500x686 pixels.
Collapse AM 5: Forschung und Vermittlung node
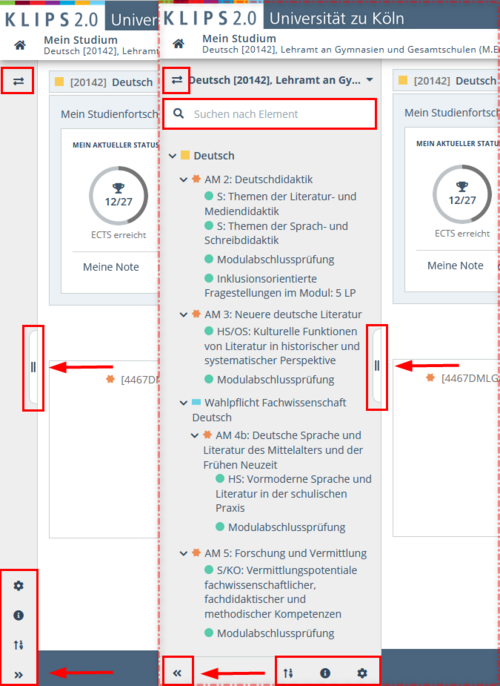[184, 553]
